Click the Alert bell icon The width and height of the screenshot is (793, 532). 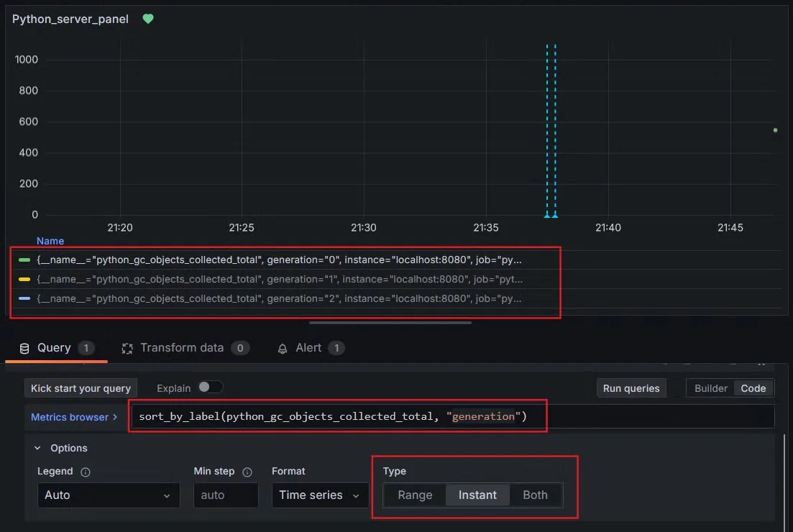(283, 349)
